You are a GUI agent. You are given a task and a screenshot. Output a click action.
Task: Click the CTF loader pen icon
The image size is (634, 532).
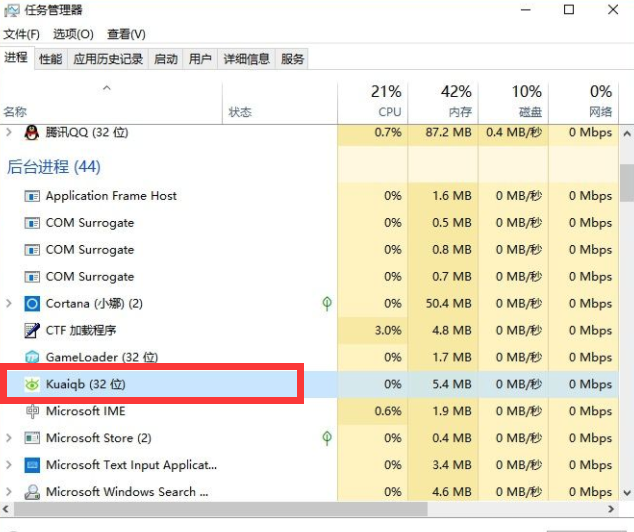(32, 331)
